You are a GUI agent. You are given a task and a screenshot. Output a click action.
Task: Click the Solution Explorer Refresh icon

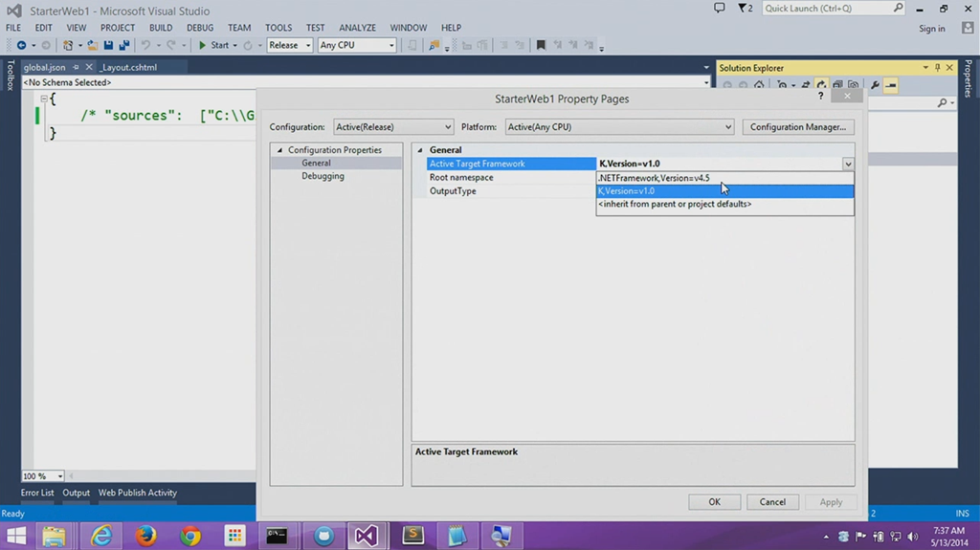tap(821, 85)
